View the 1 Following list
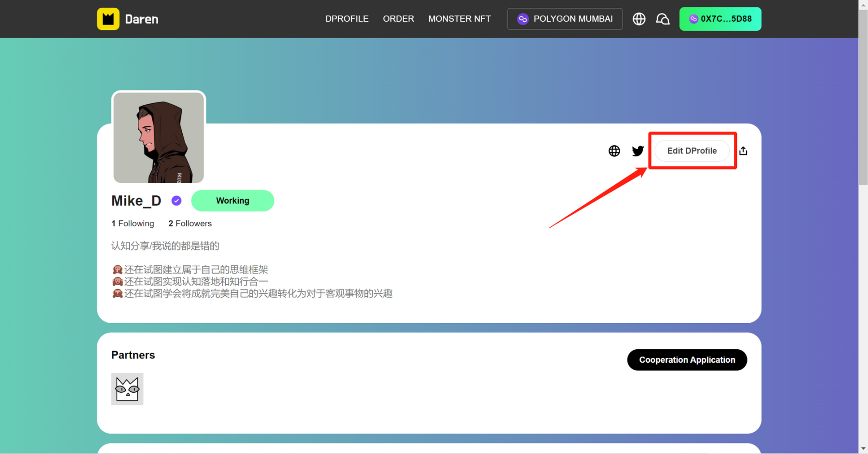 pyautogui.click(x=133, y=223)
